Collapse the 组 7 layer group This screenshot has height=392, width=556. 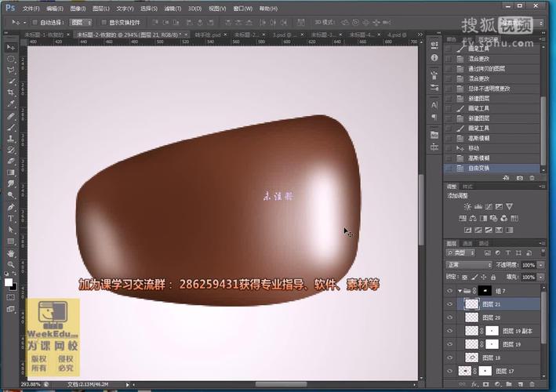pyautogui.click(x=459, y=290)
